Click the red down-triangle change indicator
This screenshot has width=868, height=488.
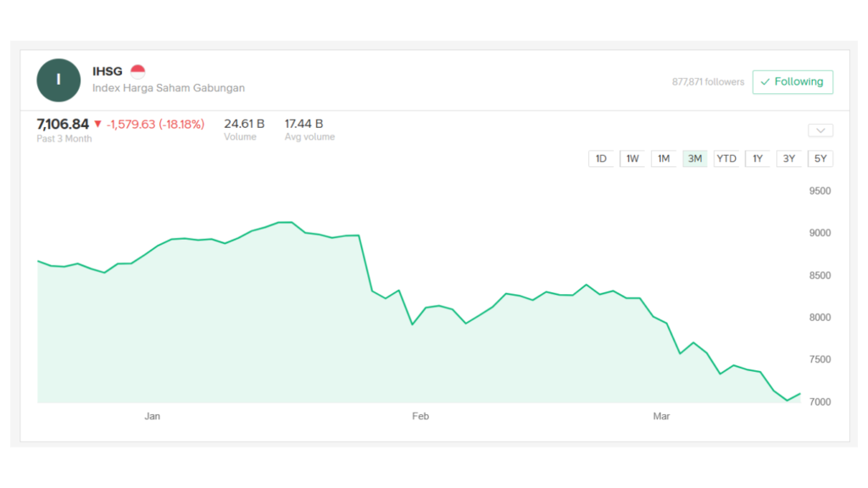97,125
